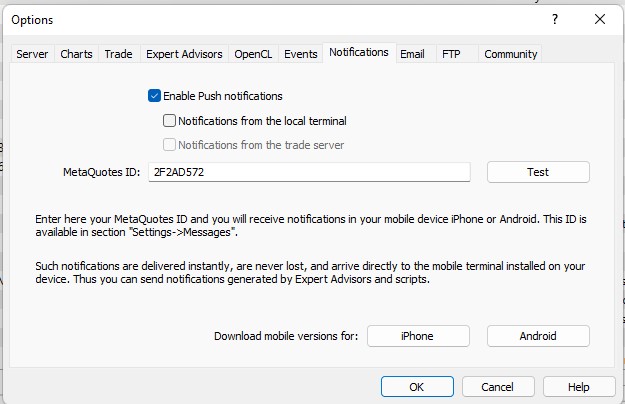625x404 pixels.
Task: Go to the Trade tab
Action: tap(118, 54)
